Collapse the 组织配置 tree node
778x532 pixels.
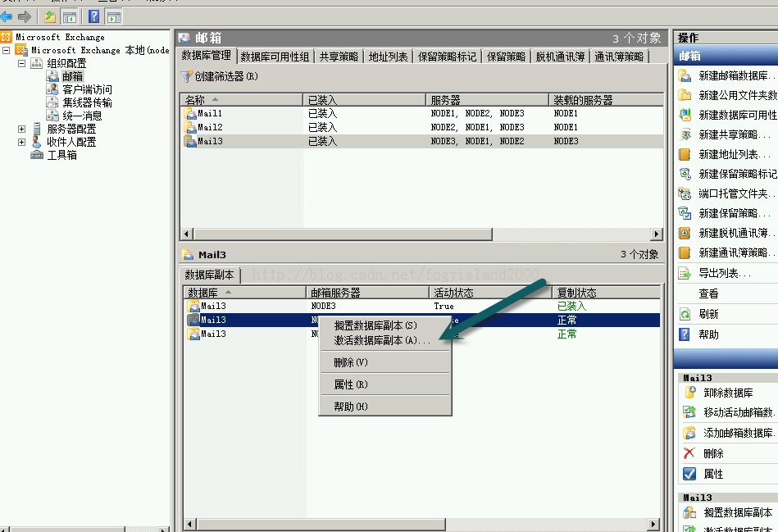coord(21,63)
